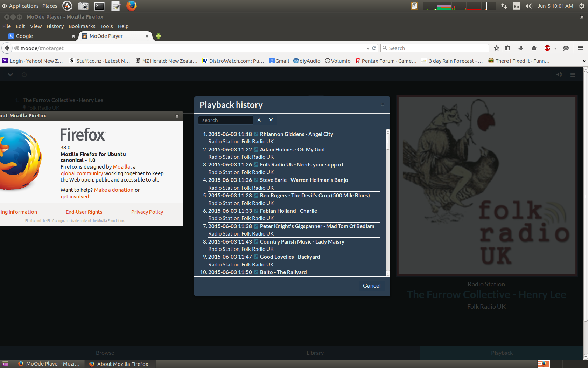
Task: Select the MoOde Player tab
Action: pos(115,36)
